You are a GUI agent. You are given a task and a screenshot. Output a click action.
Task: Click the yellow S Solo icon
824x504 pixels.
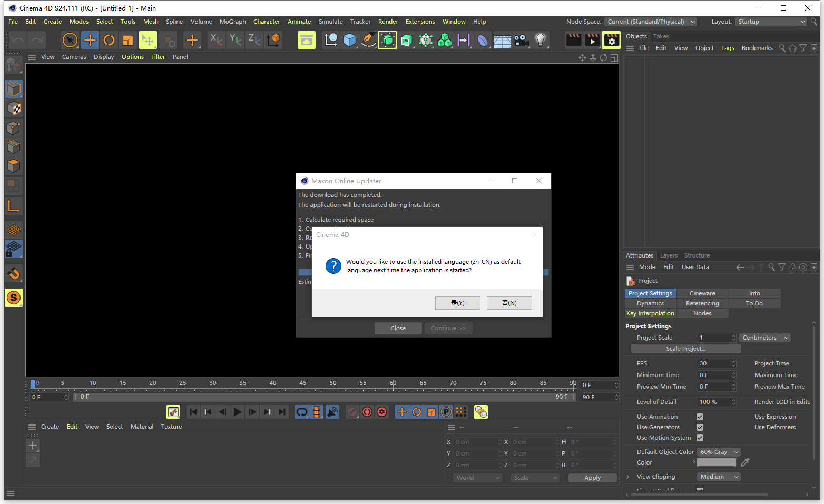click(14, 298)
